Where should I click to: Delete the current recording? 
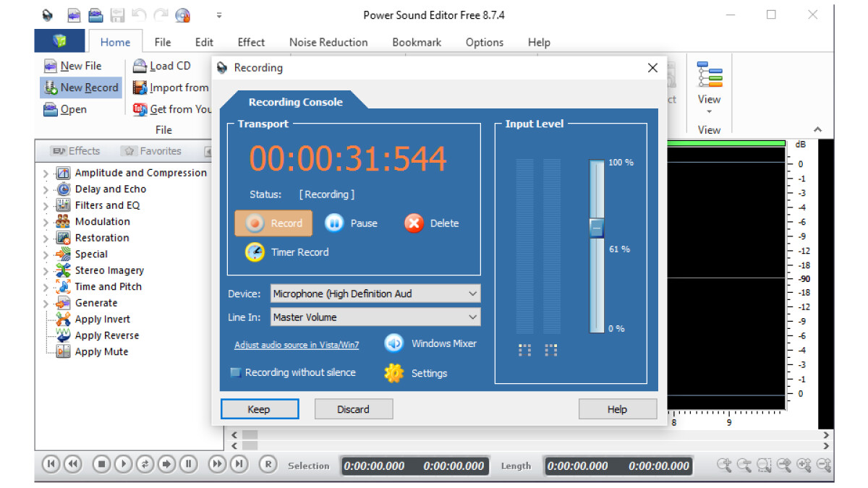432,223
